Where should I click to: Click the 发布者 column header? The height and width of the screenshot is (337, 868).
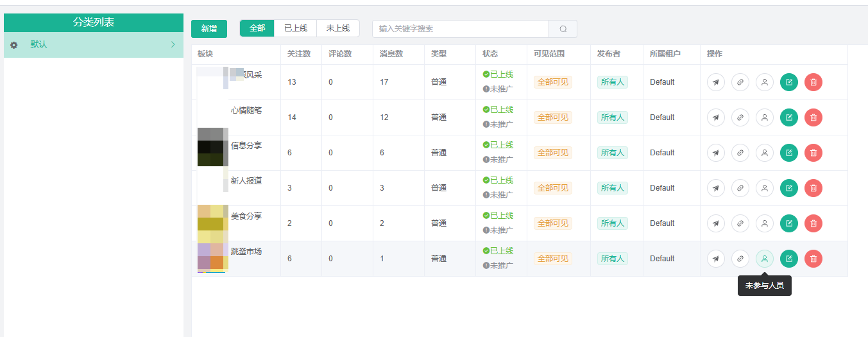[609, 54]
